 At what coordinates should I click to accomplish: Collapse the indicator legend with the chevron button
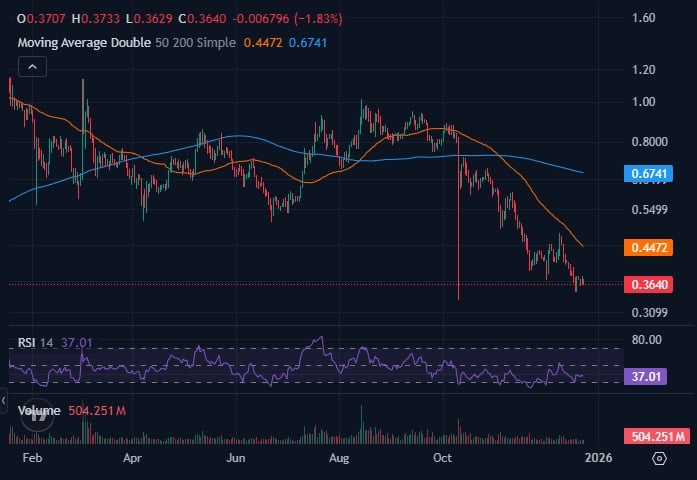[x=30, y=67]
